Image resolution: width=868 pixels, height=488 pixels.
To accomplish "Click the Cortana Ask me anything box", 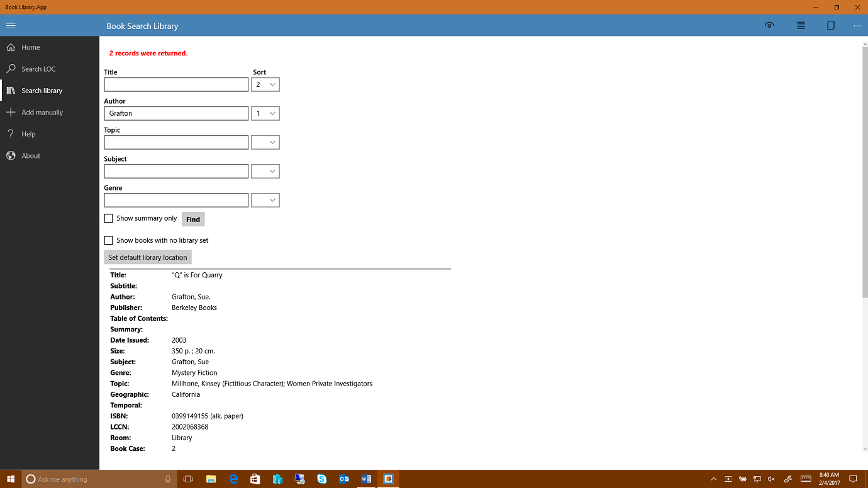I will pos(99,479).
